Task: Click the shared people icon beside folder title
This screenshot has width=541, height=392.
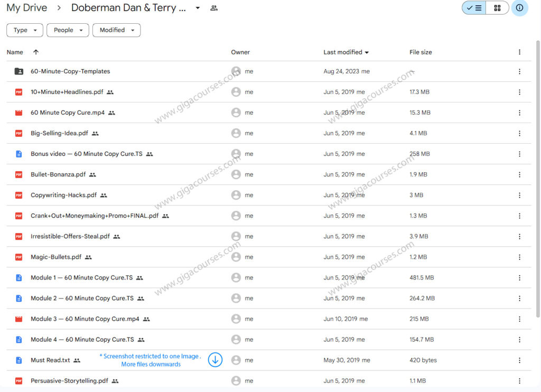Action: (x=214, y=8)
